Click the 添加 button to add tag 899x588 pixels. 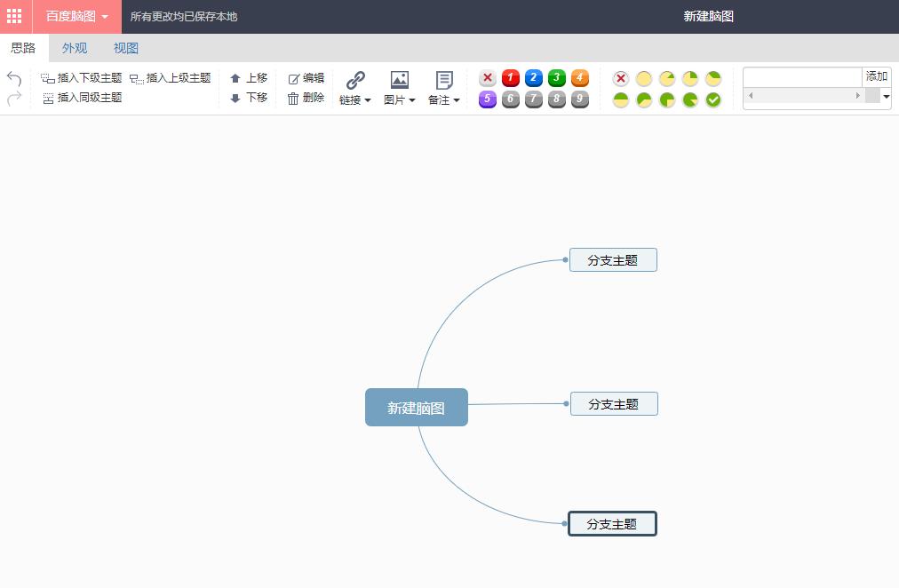tap(876, 76)
